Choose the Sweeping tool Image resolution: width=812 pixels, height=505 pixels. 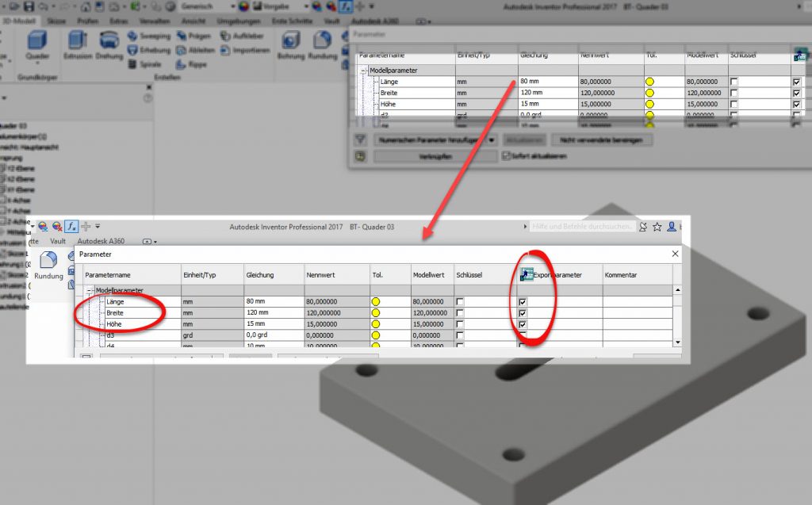click(148, 36)
